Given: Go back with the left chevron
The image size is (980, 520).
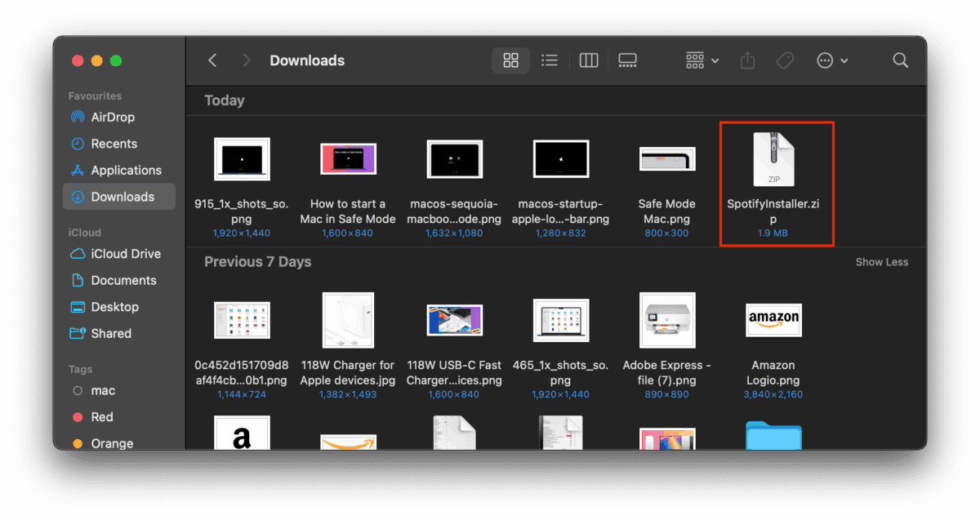Looking at the screenshot, I should click(x=212, y=60).
